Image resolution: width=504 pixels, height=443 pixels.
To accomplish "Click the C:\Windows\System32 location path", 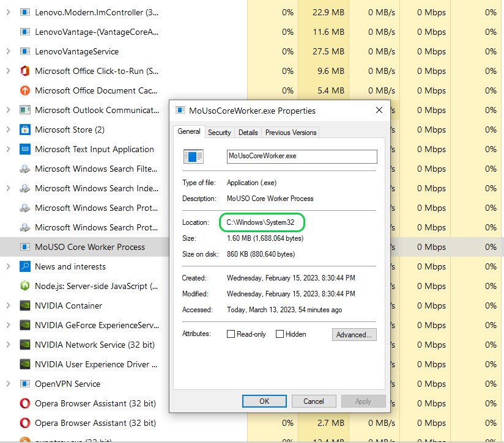I will click(x=261, y=222).
